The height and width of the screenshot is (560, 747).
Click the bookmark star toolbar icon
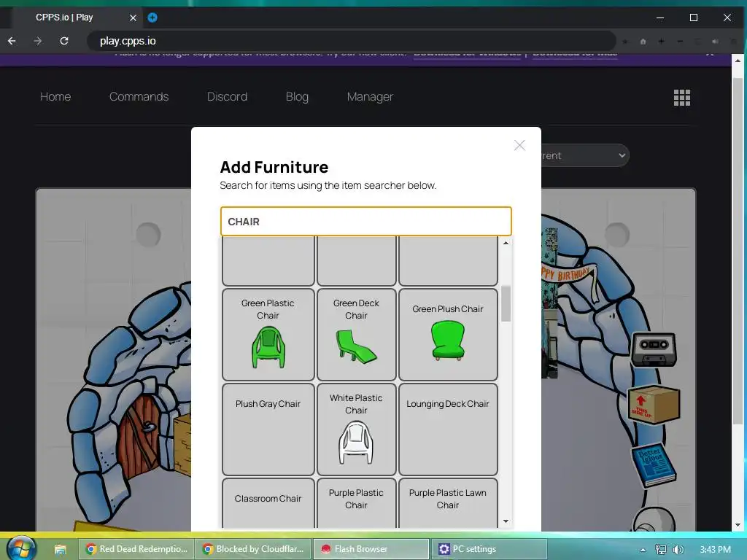pyautogui.click(x=624, y=42)
